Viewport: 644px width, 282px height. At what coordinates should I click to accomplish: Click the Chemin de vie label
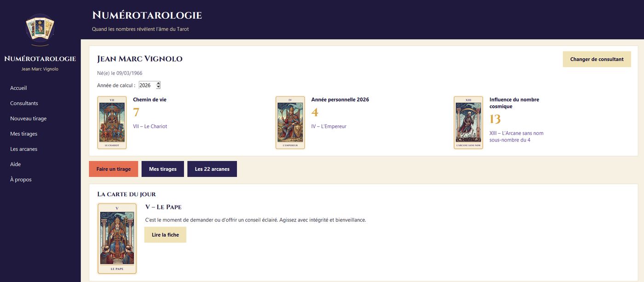click(x=149, y=100)
